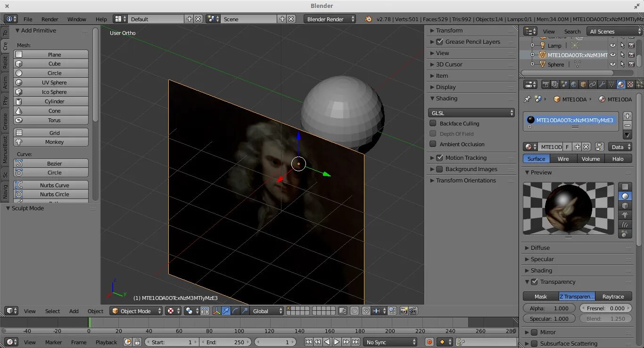644x348 pixels.
Task: Remove material slot with minus button
Action: click(x=627, y=125)
